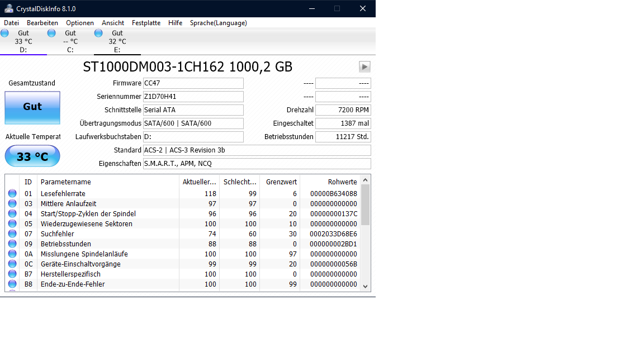
Task: Click raw value 000000002BD1
Action: coord(334,244)
